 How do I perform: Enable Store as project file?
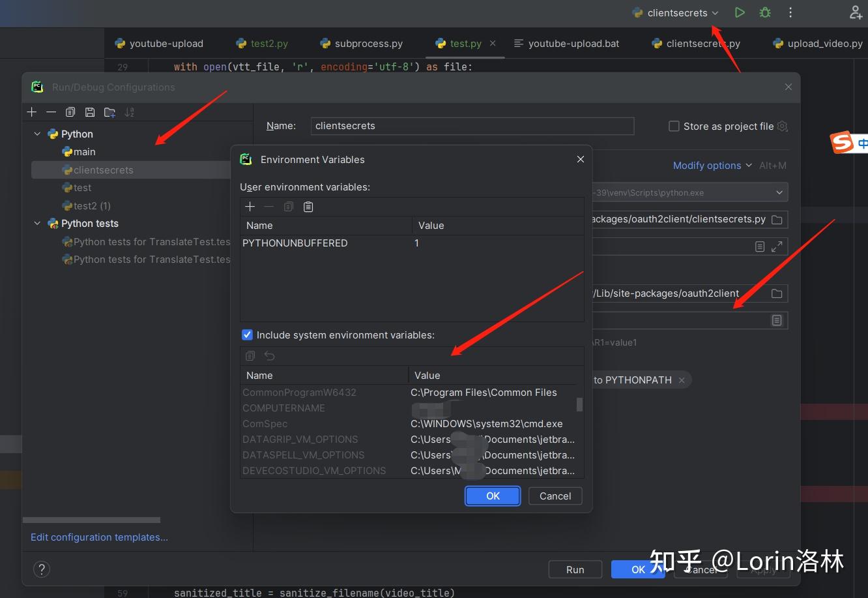click(674, 127)
